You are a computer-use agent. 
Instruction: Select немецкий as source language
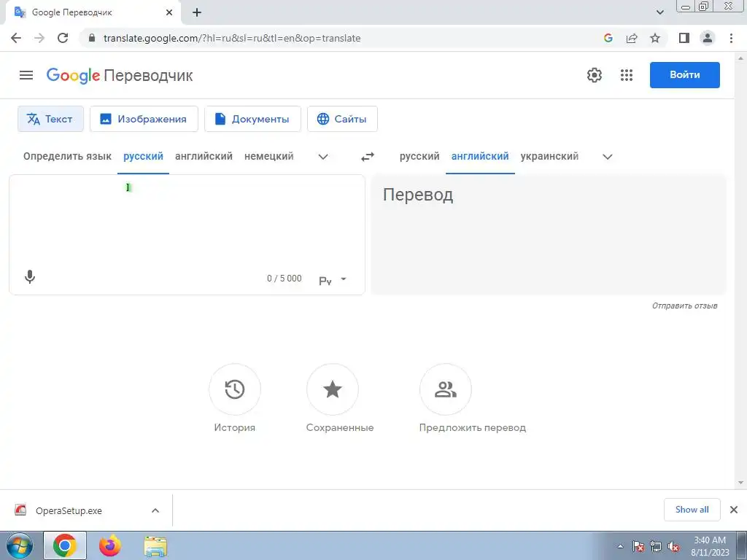(268, 156)
